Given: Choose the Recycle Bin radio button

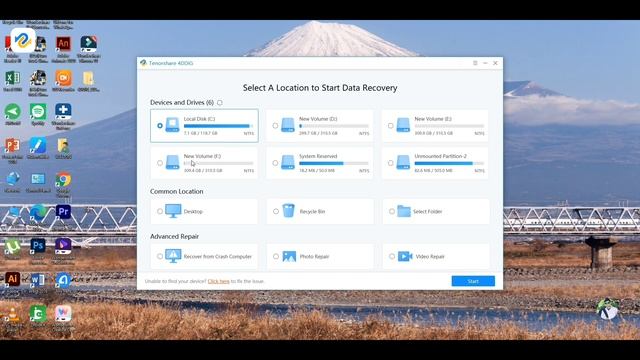Looking at the screenshot, I should (x=276, y=211).
